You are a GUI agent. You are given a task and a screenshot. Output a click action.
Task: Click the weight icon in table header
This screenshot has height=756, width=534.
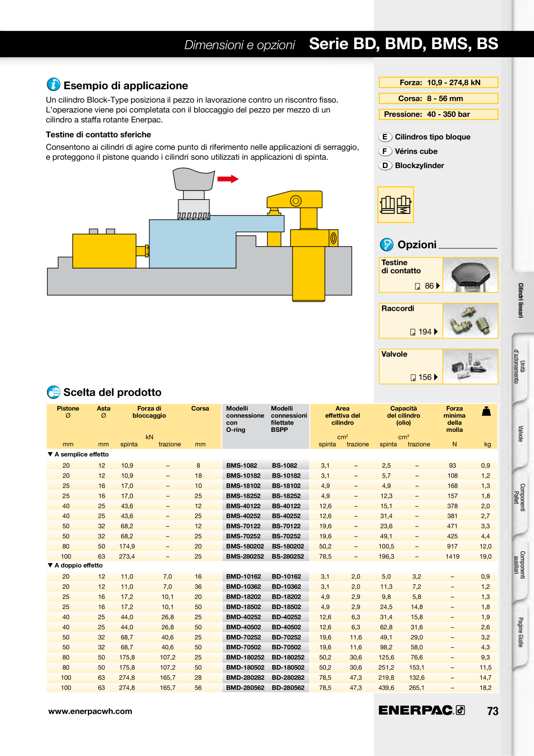point(486,411)
